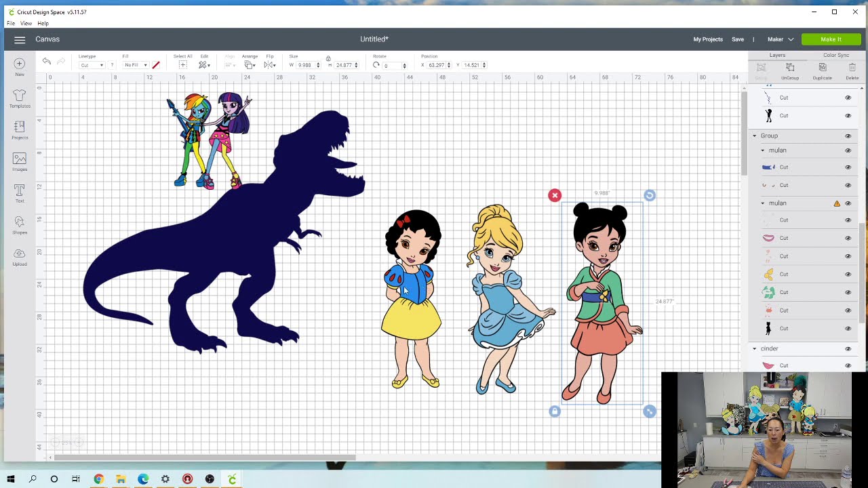Click the taskbar search icon

point(33,479)
